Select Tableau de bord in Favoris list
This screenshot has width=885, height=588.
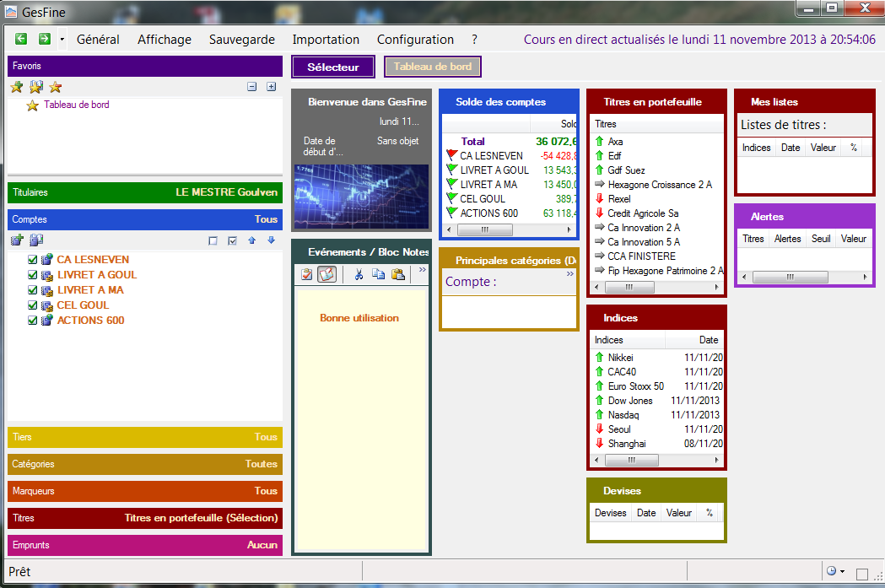point(76,105)
